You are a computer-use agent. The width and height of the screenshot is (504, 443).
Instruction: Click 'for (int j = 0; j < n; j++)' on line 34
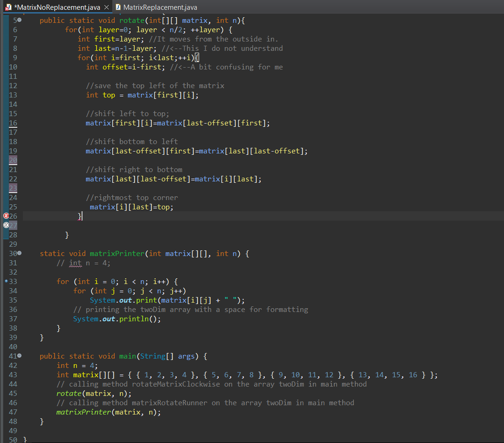click(x=130, y=291)
